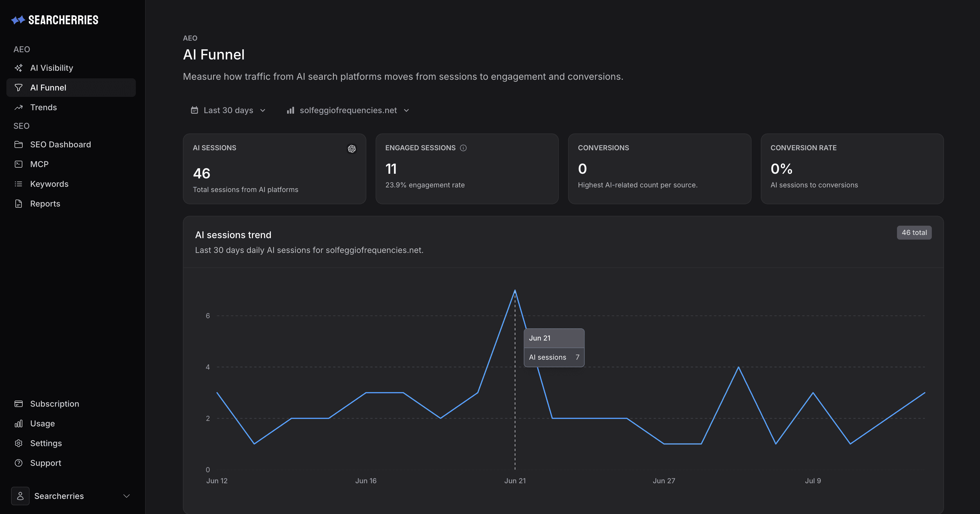Click the AI sessions trend heading
This screenshot has height=514, width=980.
[x=233, y=235]
